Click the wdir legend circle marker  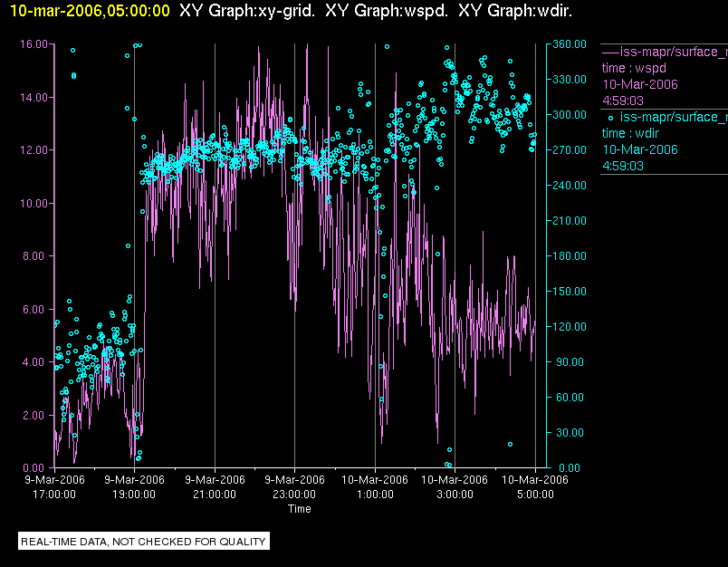pos(610,118)
